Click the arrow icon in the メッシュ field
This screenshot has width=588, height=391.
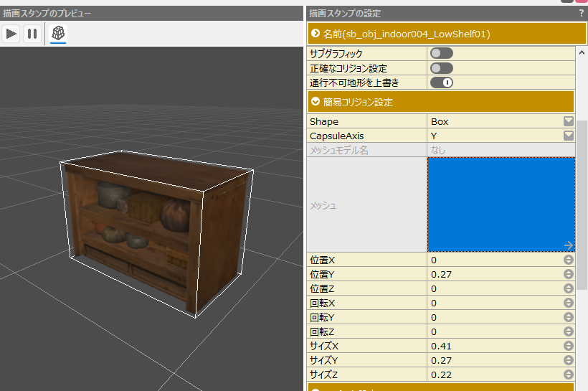coord(568,245)
